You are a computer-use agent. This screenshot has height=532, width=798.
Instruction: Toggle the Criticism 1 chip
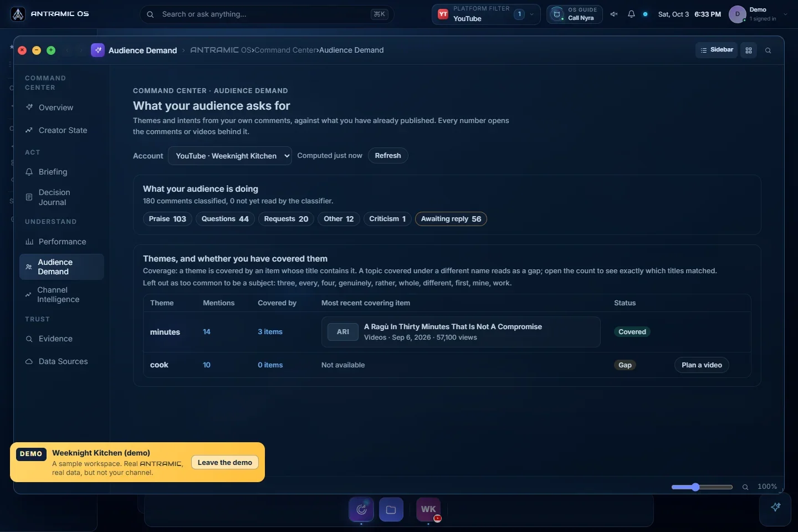[387, 219]
